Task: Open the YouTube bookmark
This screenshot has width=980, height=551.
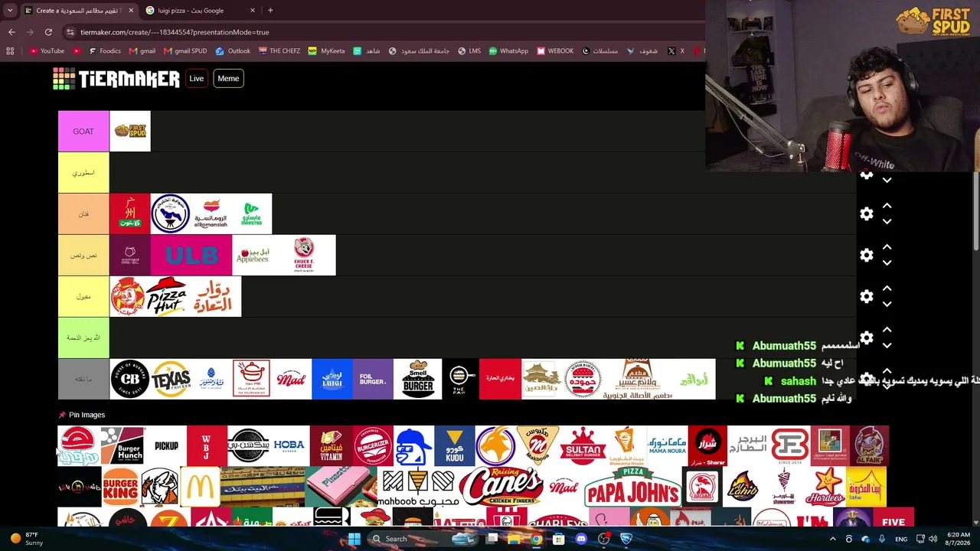Action: click(47, 51)
